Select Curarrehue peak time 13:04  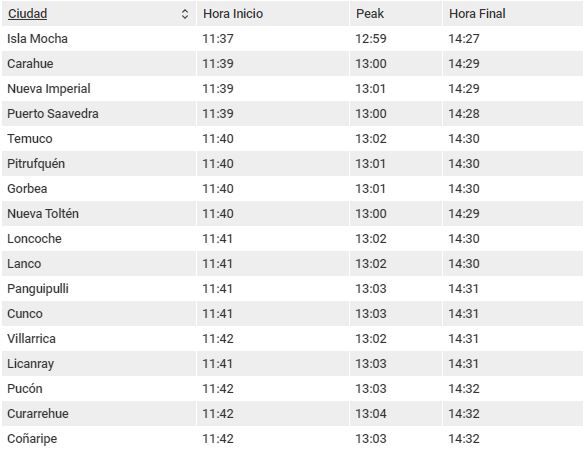click(371, 414)
